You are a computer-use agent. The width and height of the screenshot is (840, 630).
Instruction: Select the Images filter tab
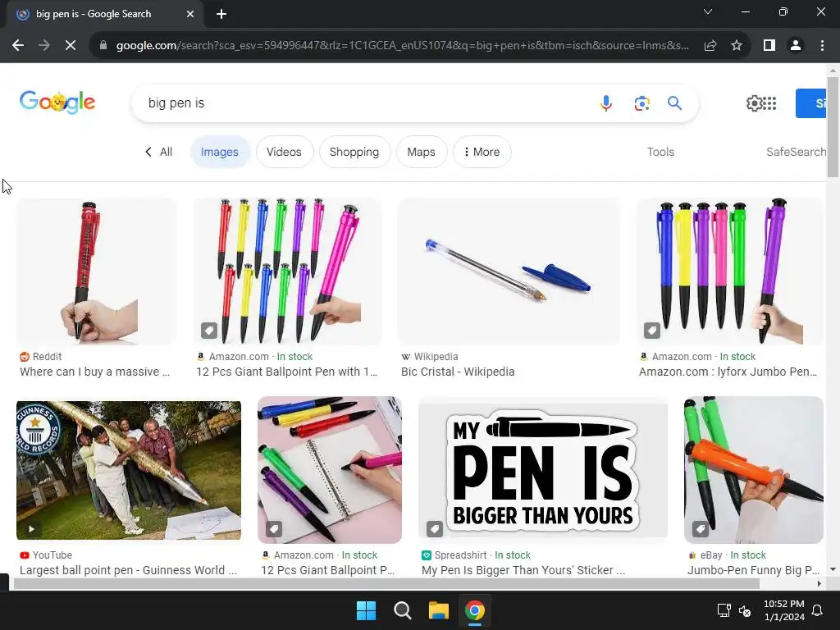pos(220,152)
